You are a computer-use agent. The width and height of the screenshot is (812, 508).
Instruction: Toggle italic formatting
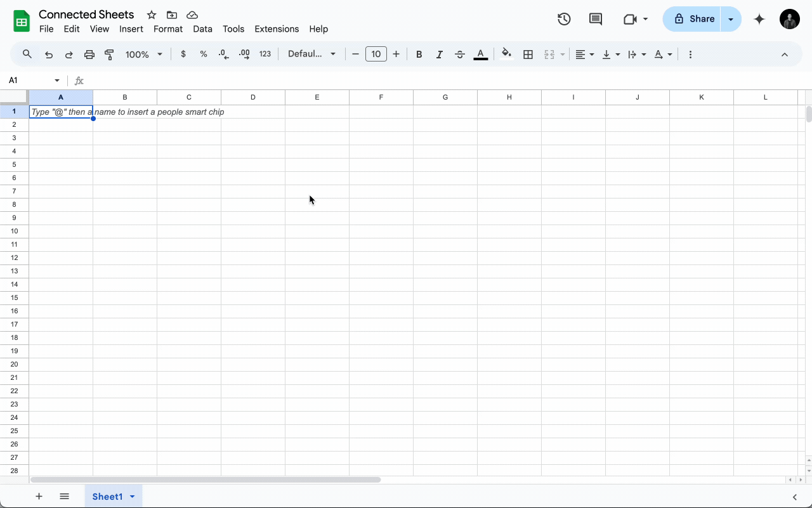[439, 54]
